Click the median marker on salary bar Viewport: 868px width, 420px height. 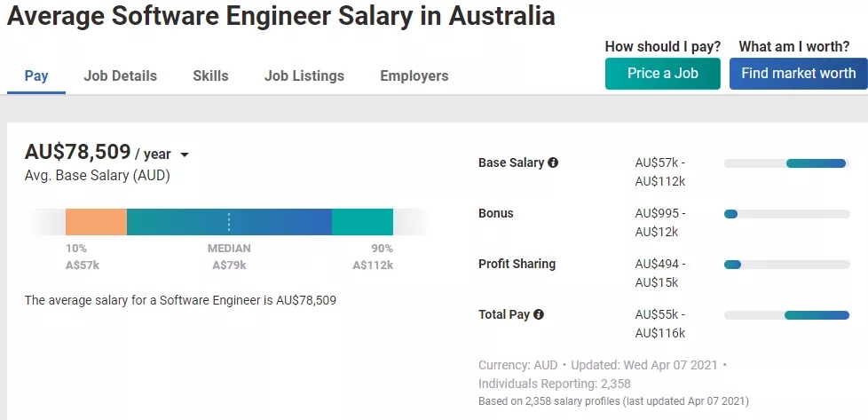click(x=229, y=222)
